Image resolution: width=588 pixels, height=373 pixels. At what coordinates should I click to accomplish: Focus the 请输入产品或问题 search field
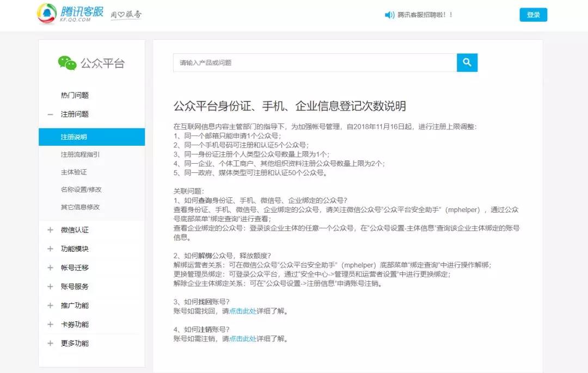tap(315, 63)
